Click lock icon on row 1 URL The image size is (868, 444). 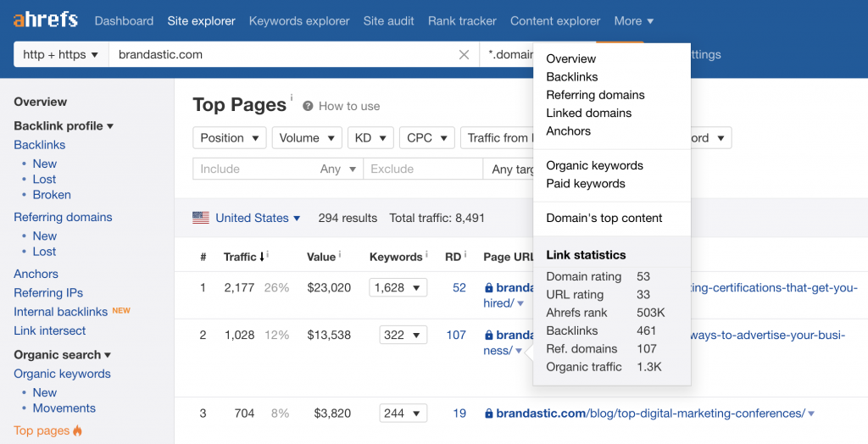[488, 287]
